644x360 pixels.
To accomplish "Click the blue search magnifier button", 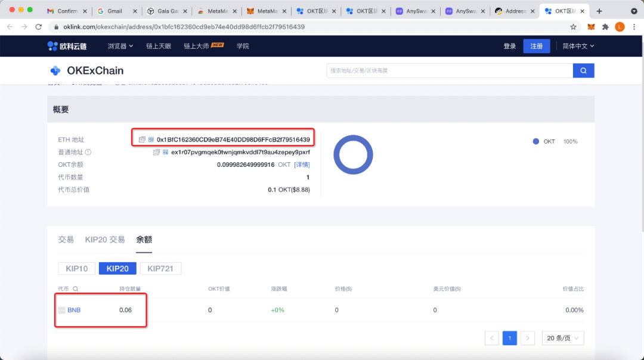I will [x=583, y=70].
